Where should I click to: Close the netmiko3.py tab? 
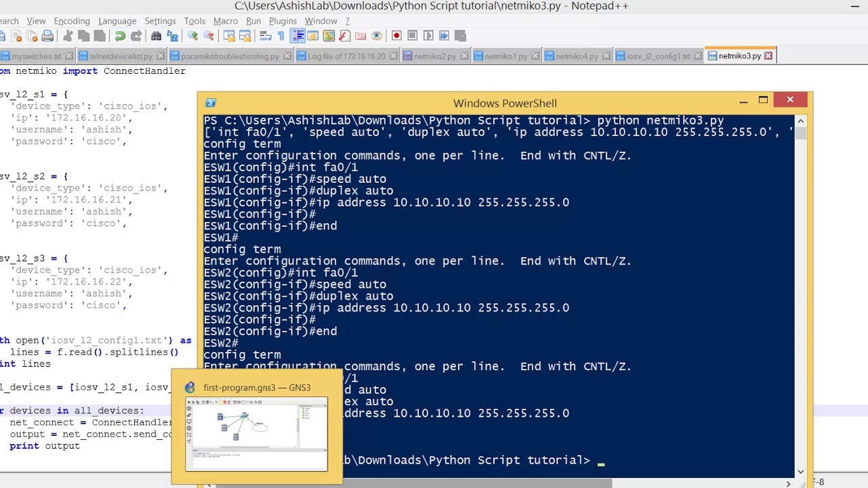(768, 56)
